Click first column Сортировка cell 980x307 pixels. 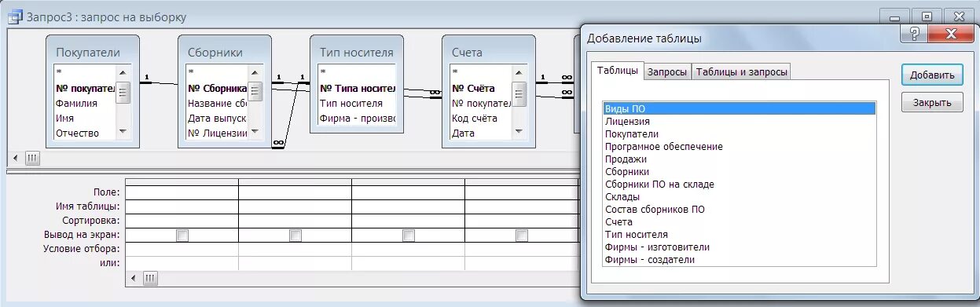[x=182, y=221]
